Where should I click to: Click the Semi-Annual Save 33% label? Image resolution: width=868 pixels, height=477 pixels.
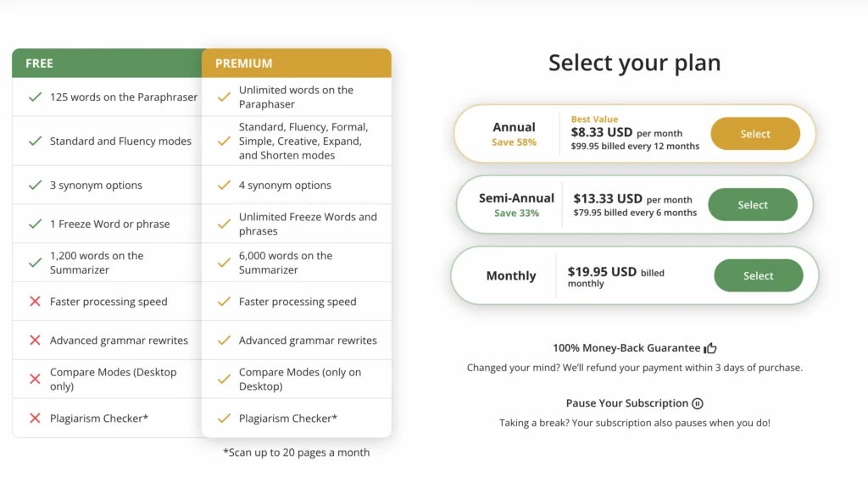pos(516,213)
